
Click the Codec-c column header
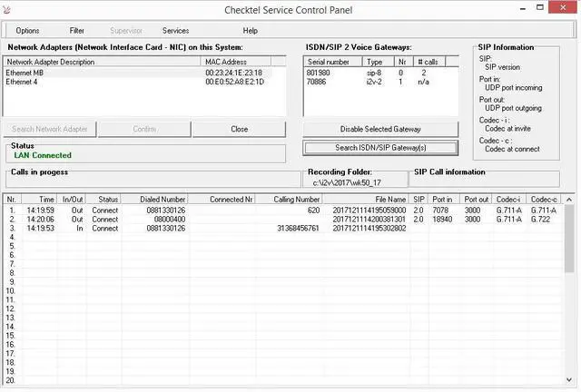pos(544,199)
